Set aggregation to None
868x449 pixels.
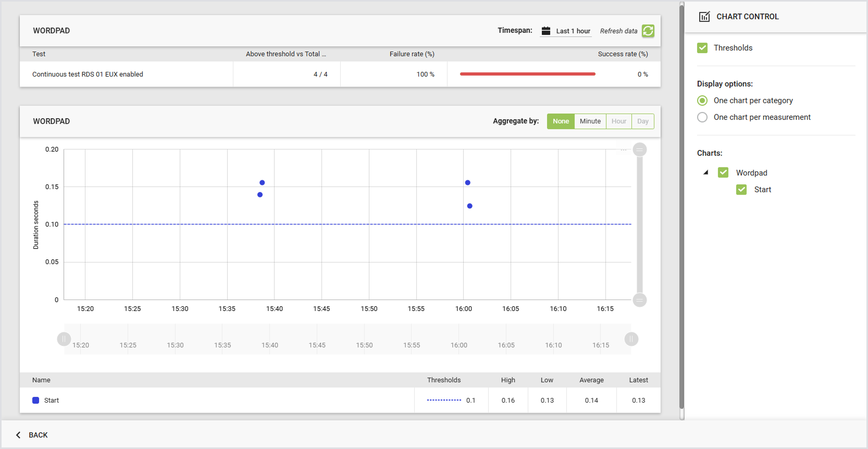[x=561, y=121]
